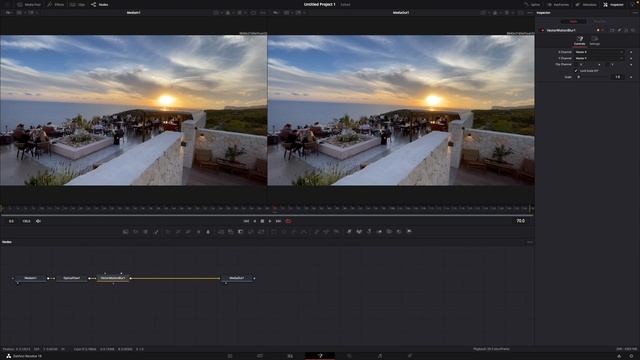Open the Controls tab of VectorMotionBlur1
640x360 pixels.
(580, 40)
